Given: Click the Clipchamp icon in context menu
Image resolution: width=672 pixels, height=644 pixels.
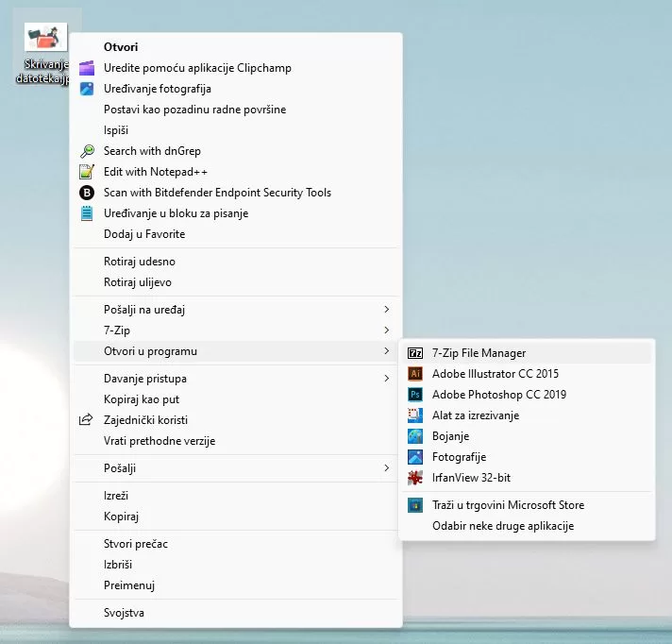Looking at the screenshot, I should point(87,68).
